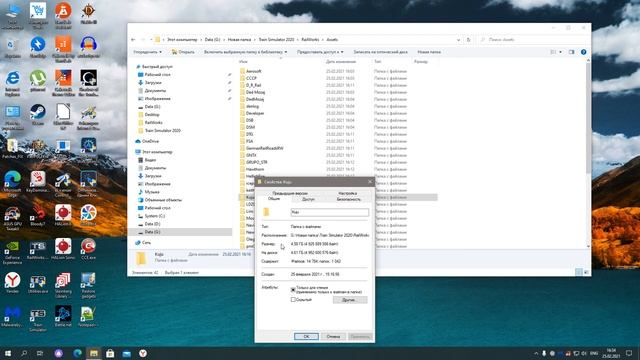
Task: Open the Restore gadgets desktop shortcut
Action: [x=89, y=285]
